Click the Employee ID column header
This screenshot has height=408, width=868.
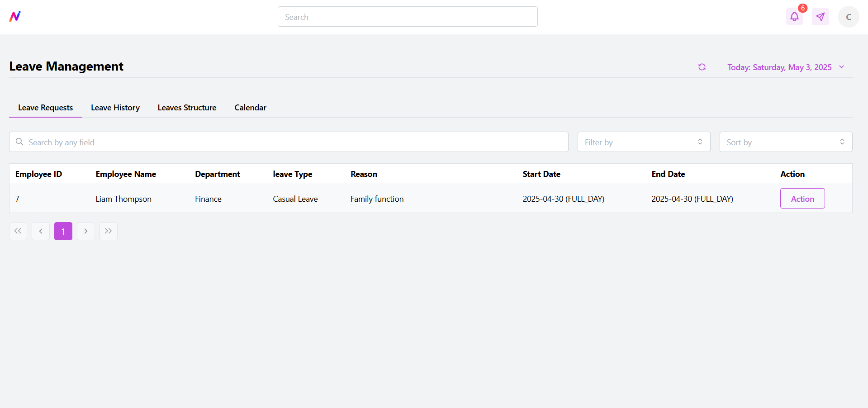[38, 174]
